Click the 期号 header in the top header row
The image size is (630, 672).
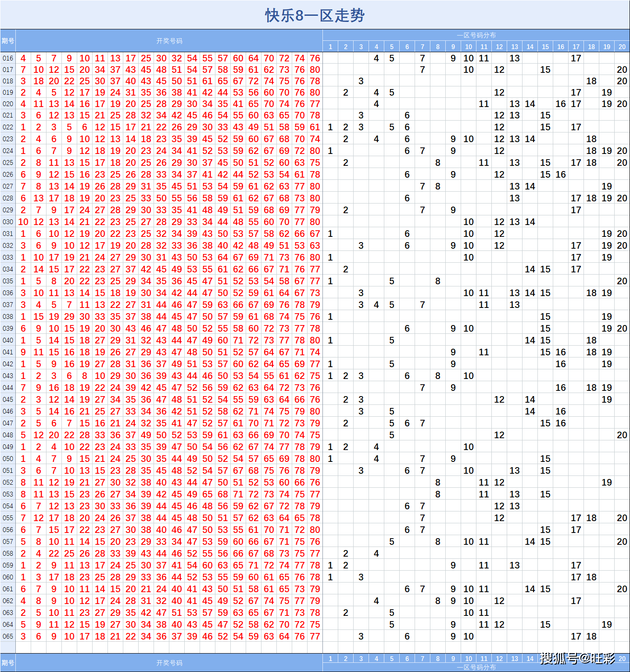[x=8, y=41]
